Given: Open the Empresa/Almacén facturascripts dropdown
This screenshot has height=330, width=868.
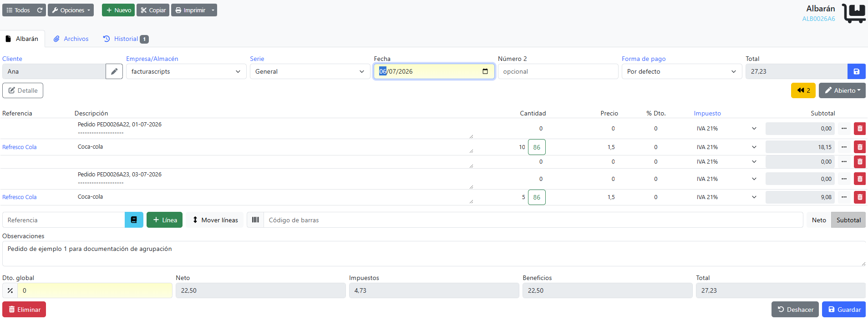Looking at the screenshot, I should [186, 71].
